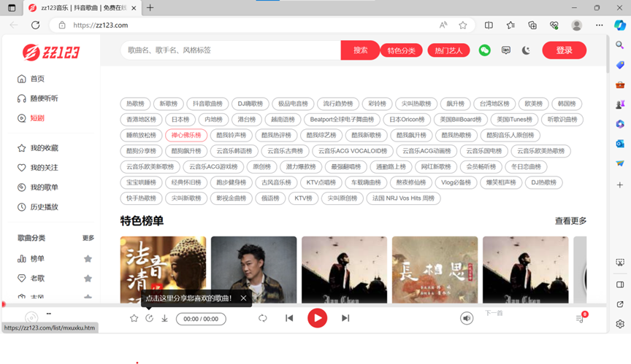Open the browser profile avatar
Image resolution: width=631 pixels, height=364 pixels.
[577, 25]
